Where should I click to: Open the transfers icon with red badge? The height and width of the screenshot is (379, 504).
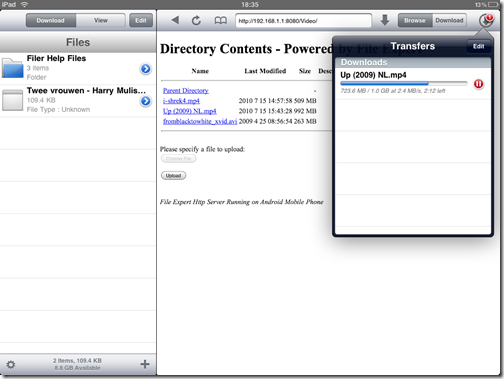[x=486, y=20]
